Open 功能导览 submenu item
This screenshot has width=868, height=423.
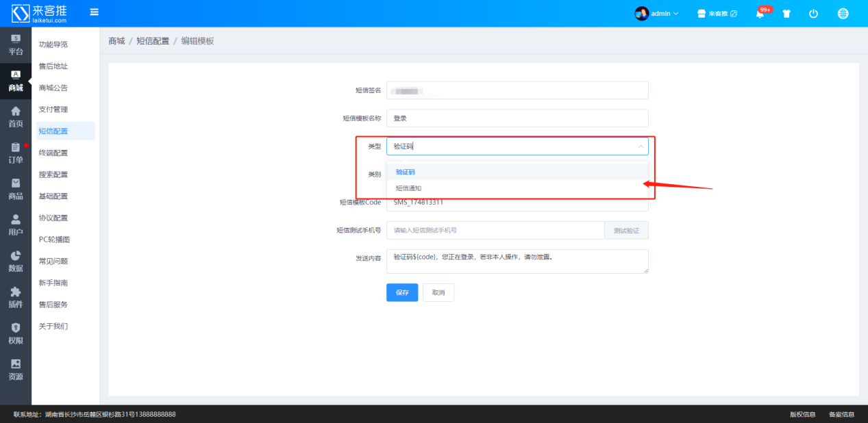pos(53,44)
